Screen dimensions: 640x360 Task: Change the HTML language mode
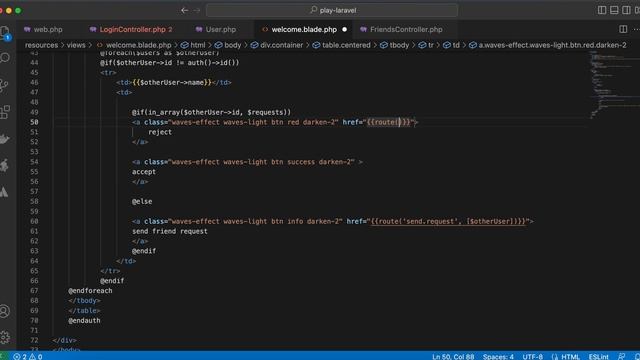click(570, 357)
